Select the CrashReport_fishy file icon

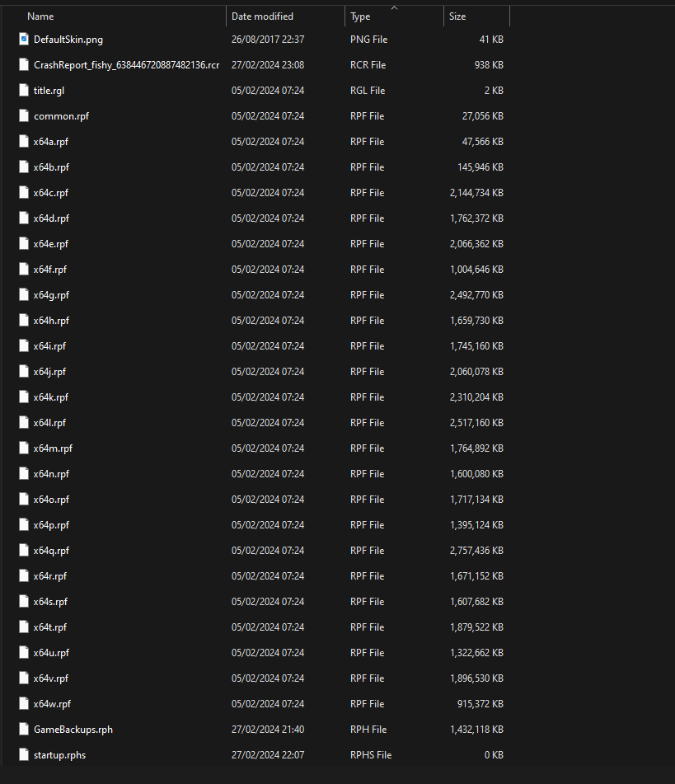(23, 65)
